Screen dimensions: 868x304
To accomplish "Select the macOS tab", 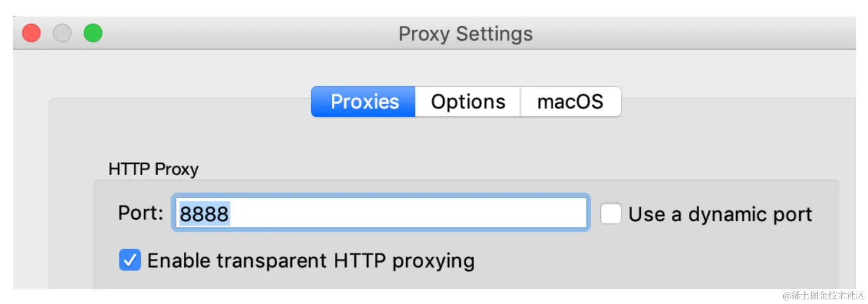I will click(x=570, y=102).
